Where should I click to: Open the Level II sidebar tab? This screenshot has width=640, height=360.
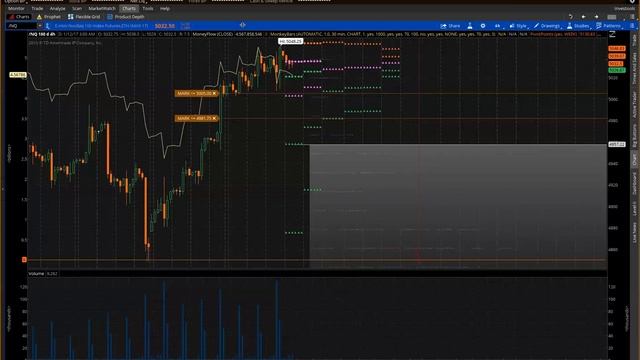[634, 208]
